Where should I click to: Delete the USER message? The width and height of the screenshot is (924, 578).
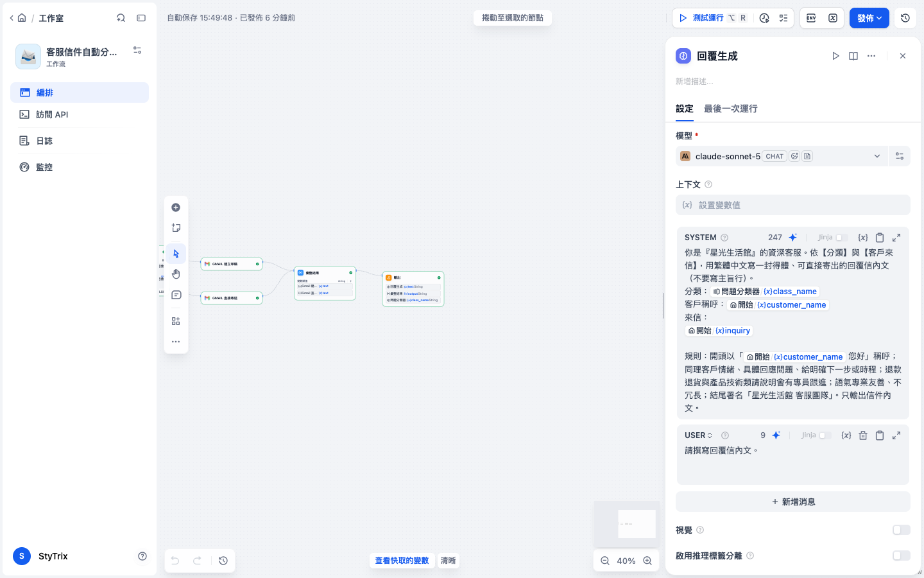pos(863,435)
